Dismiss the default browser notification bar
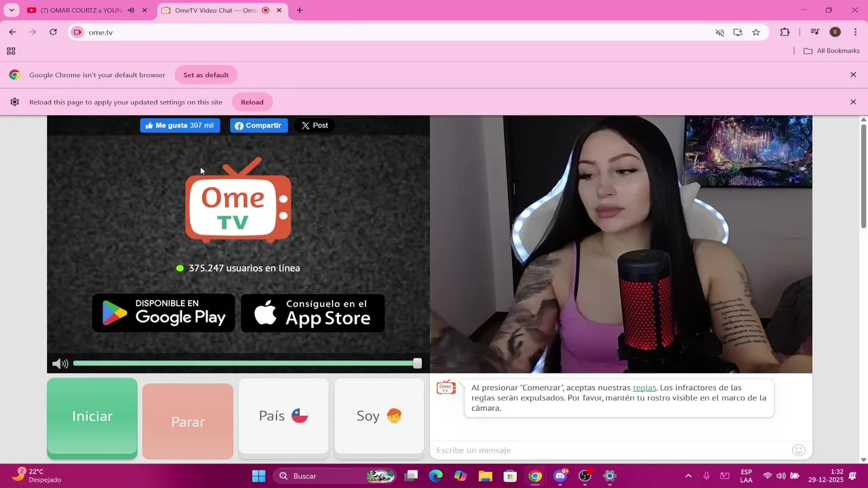The image size is (868, 488). (853, 75)
